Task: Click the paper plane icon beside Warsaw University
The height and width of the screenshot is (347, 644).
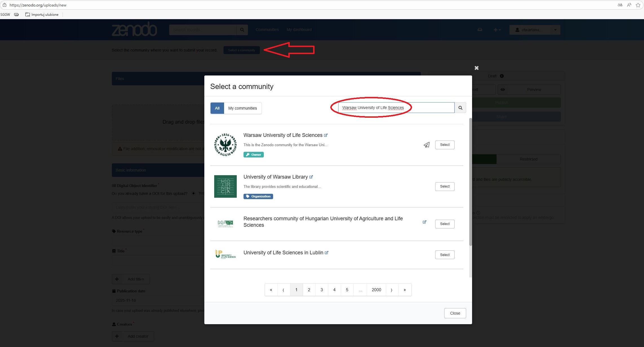Action: point(427,145)
